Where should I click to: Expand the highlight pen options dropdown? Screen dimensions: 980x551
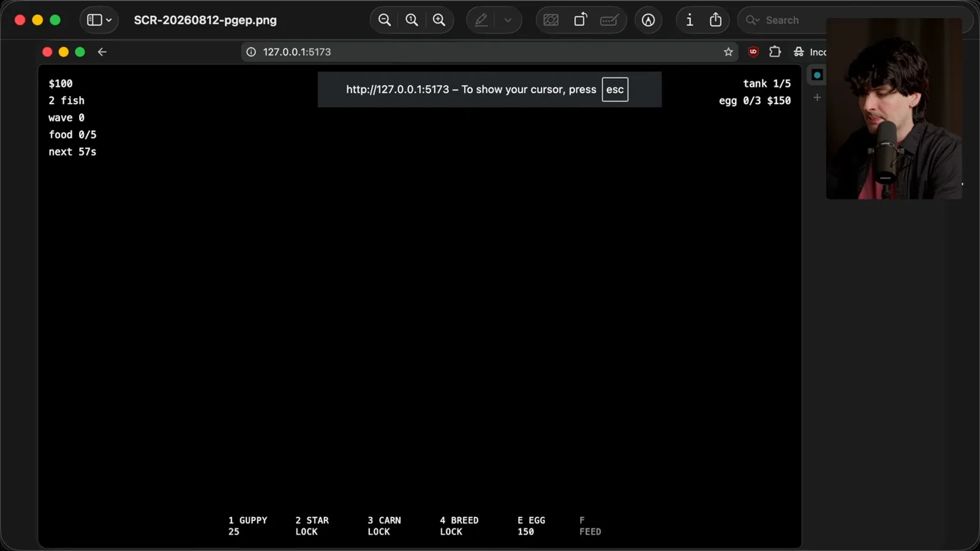pos(508,20)
